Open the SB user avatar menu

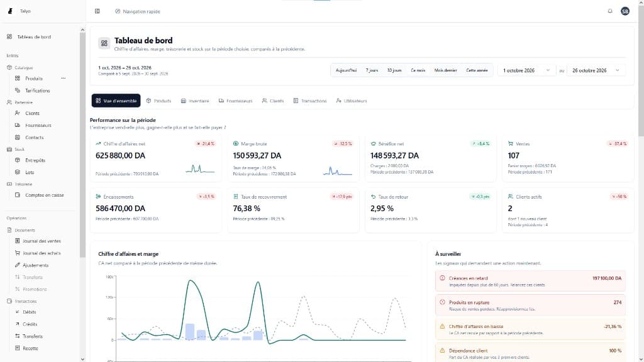point(625,11)
